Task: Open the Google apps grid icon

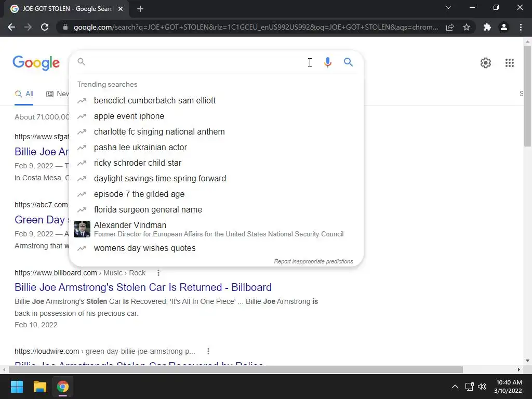Action: click(509, 63)
